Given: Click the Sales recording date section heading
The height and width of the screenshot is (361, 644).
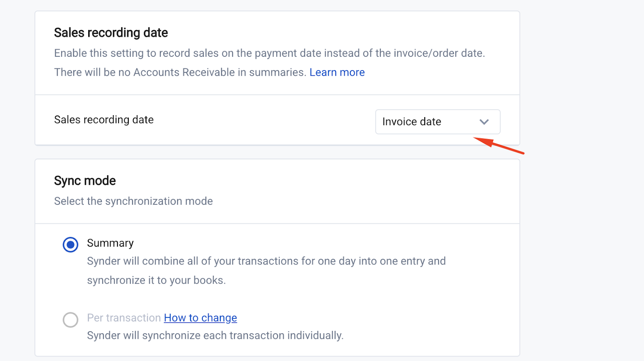Looking at the screenshot, I should click(x=111, y=33).
